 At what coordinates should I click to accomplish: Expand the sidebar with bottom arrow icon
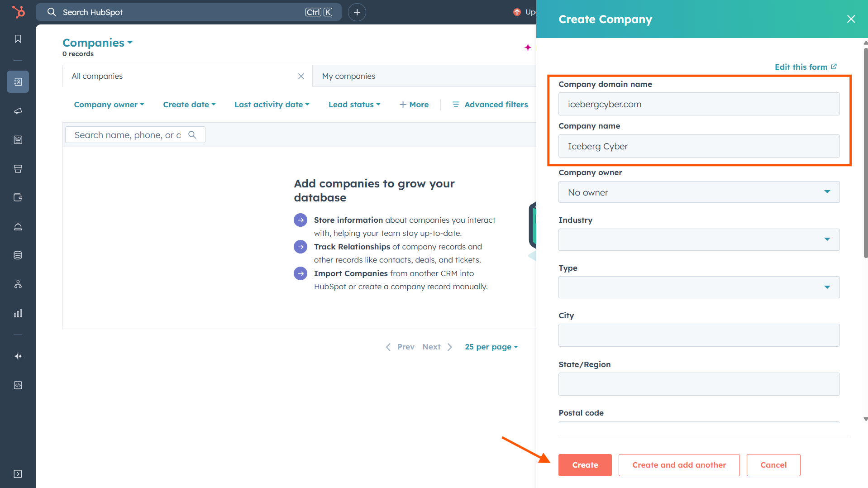pyautogui.click(x=18, y=474)
